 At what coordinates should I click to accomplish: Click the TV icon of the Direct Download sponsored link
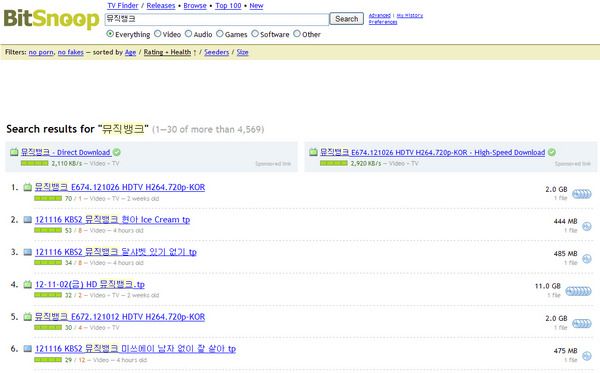tap(14, 152)
